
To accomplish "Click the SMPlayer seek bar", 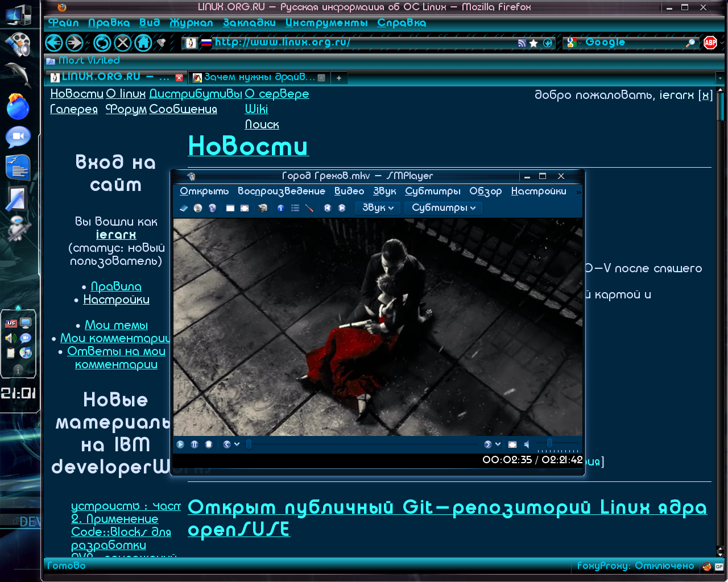I will [363, 444].
